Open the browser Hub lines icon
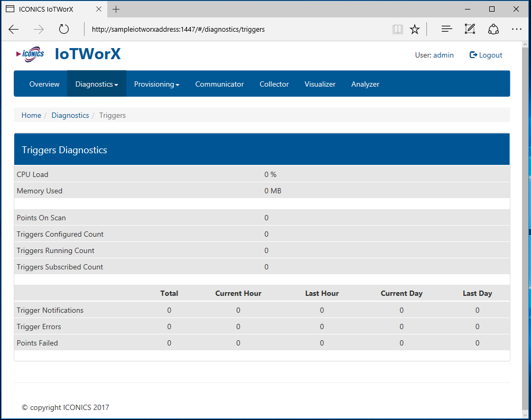531x420 pixels. tap(446, 29)
